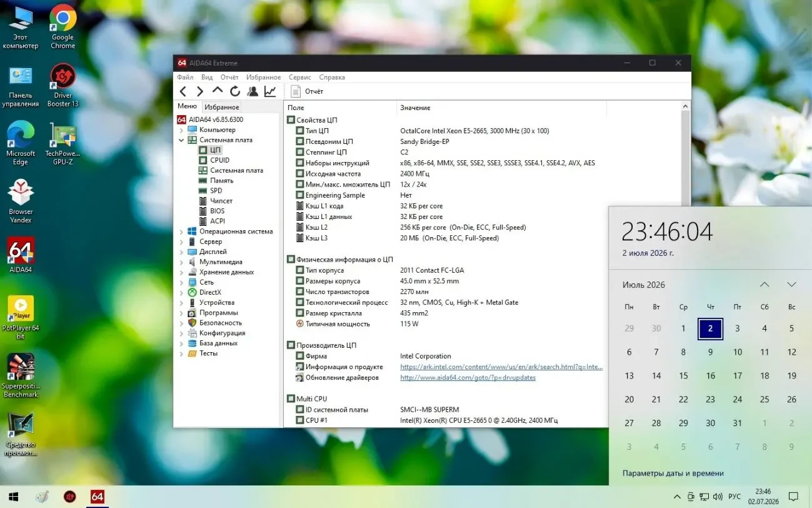Show hidden system tray icons
812x508 pixels.
click(677, 497)
